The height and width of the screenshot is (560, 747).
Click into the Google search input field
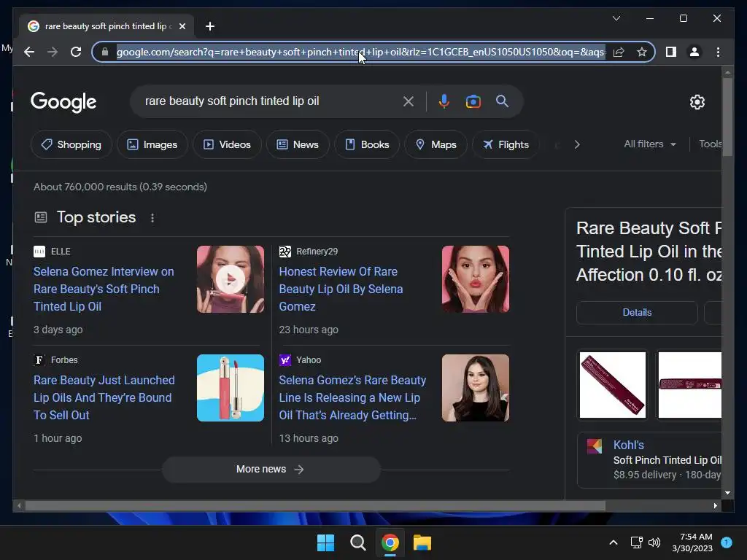coord(271,101)
